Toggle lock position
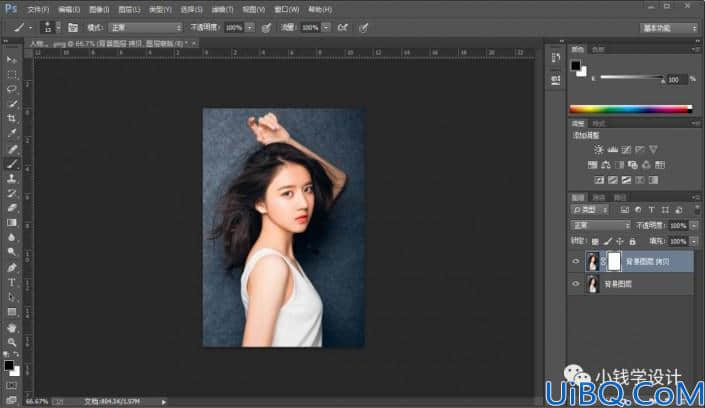 pyautogui.click(x=620, y=242)
